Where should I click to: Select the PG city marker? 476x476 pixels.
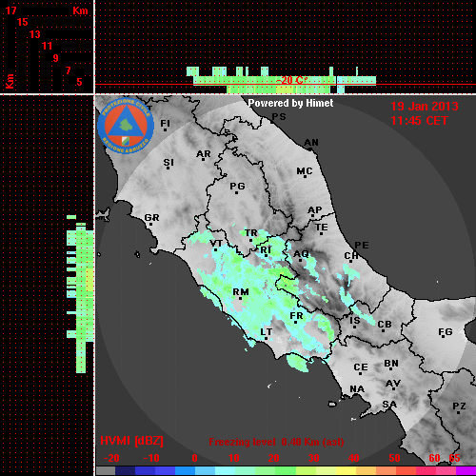tap(236, 192)
